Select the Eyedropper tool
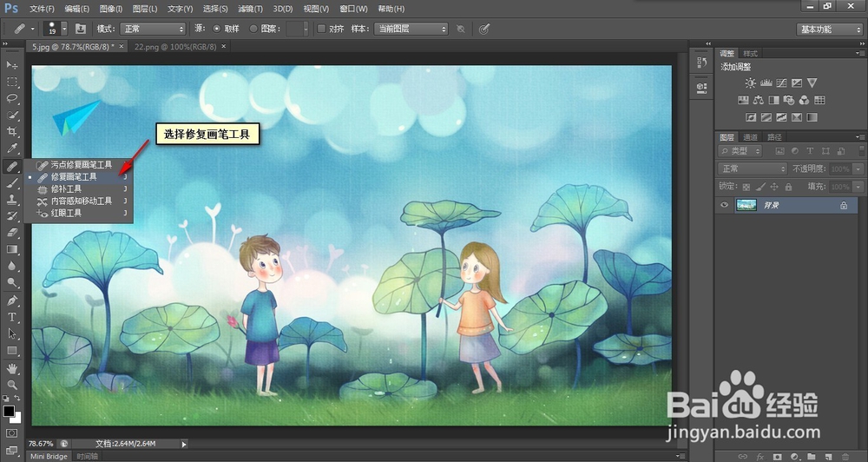The height and width of the screenshot is (462, 868). pyautogui.click(x=11, y=148)
